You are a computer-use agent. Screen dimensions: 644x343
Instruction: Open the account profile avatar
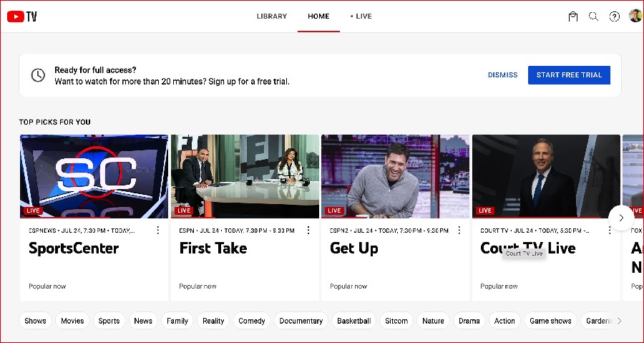coord(635,16)
